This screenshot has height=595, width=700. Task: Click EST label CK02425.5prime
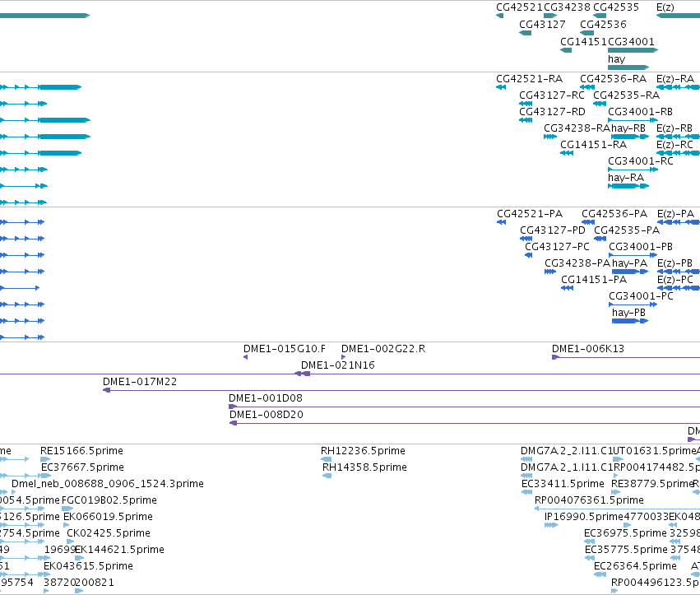tap(109, 533)
